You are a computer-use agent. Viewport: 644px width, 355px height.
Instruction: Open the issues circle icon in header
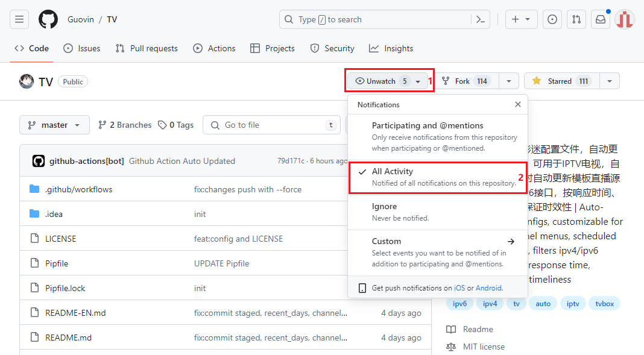pyautogui.click(x=552, y=19)
